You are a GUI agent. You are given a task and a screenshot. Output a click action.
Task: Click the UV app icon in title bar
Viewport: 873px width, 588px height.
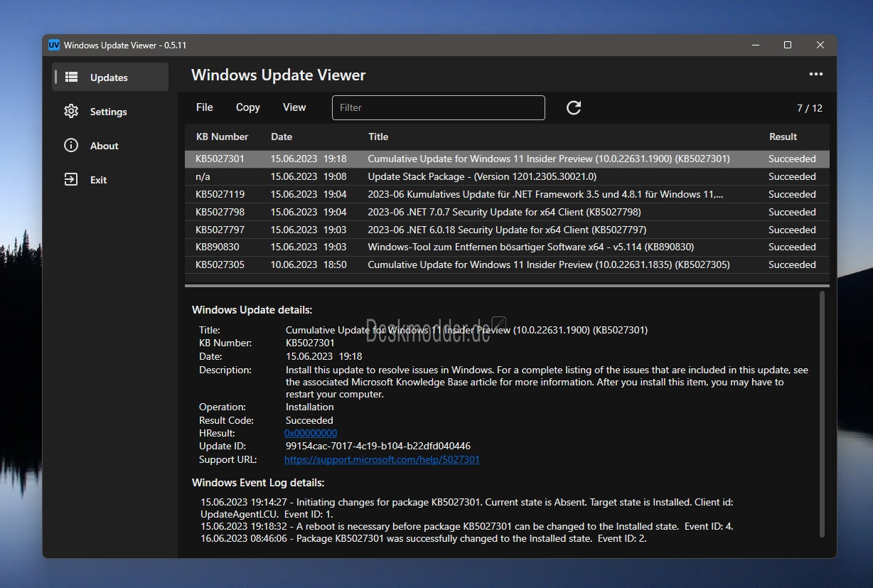pyautogui.click(x=54, y=45)
